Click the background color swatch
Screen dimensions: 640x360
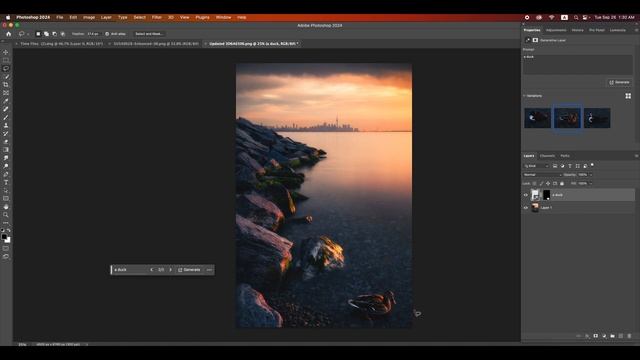(x=8, y=240)
